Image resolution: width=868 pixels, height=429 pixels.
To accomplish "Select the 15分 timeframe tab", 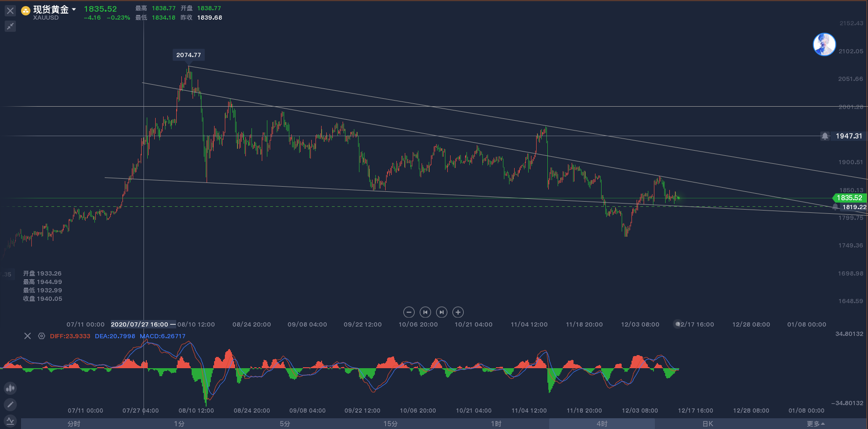I will [x=391, y=423].
